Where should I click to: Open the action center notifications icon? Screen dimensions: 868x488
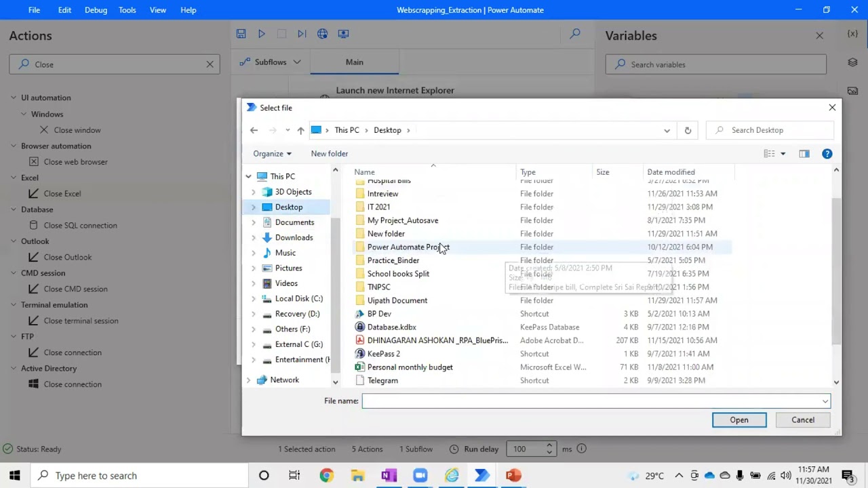847,476
